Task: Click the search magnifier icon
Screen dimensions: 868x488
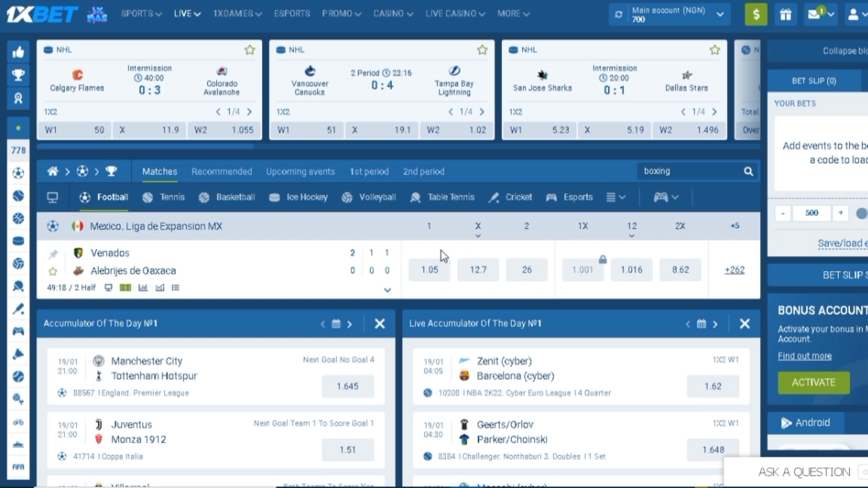Action: click(x=748, y=171)
